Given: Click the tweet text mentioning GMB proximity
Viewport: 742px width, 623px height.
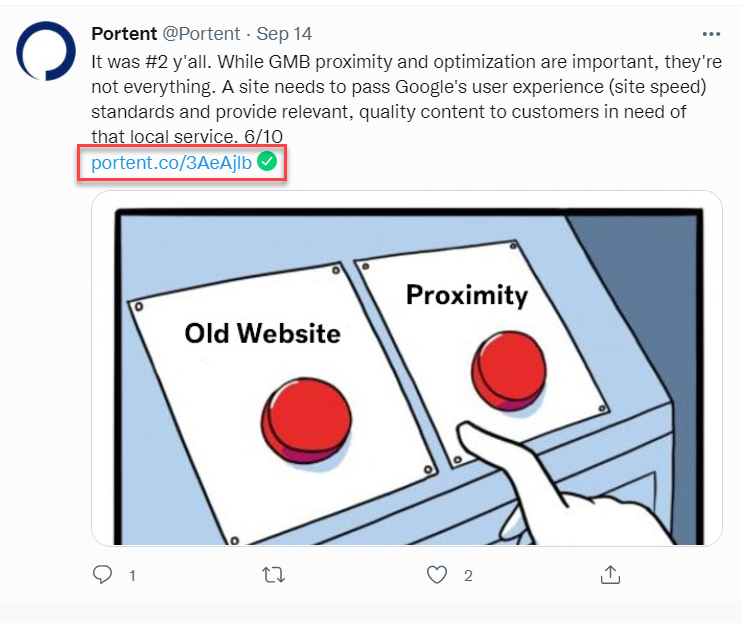Looking at the screenshot, I should 400,60.
